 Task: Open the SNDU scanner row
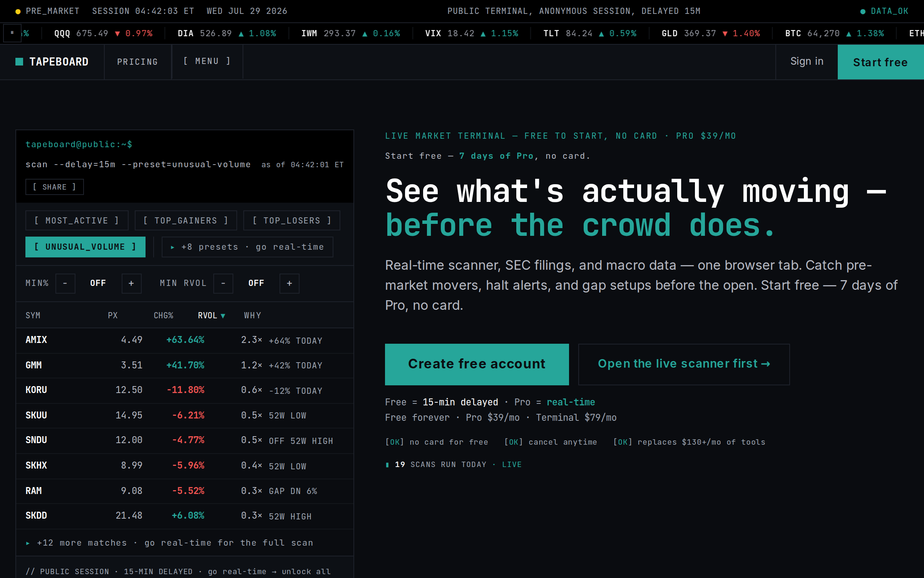click(185, 441)
